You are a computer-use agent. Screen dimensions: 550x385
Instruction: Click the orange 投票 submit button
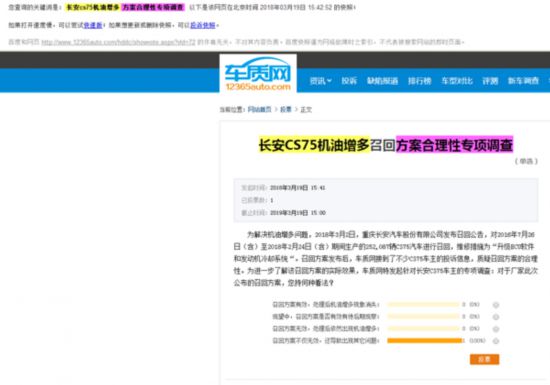pyautogui.click(x=484, y=359)
